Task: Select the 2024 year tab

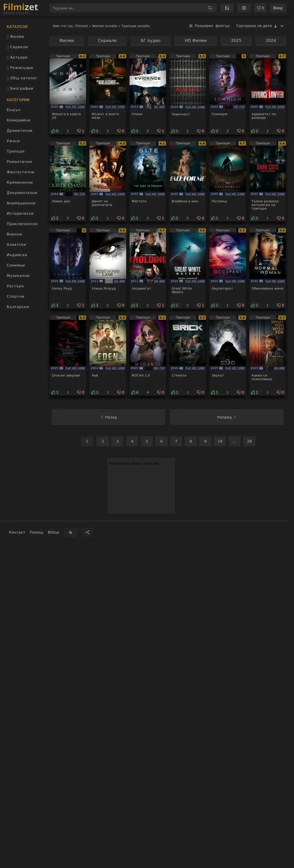Action: coord(271,40)
